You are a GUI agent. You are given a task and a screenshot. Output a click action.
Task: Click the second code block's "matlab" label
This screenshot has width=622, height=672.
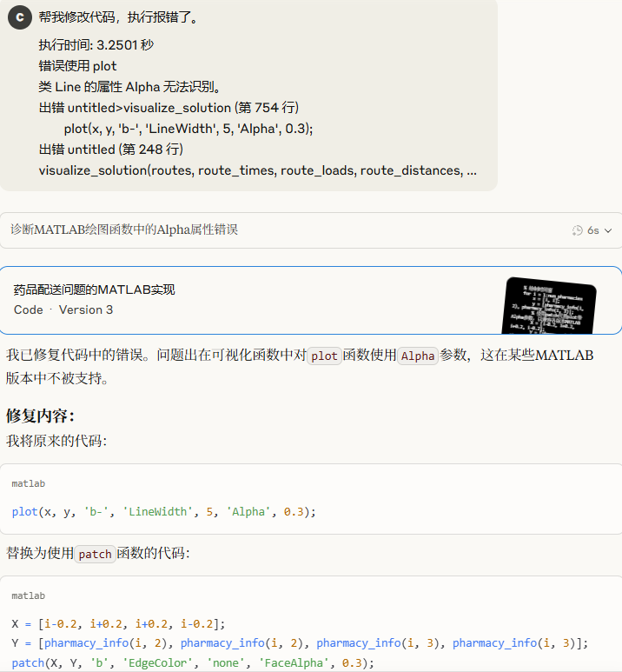pyautogui.click(x=29, y=596)
